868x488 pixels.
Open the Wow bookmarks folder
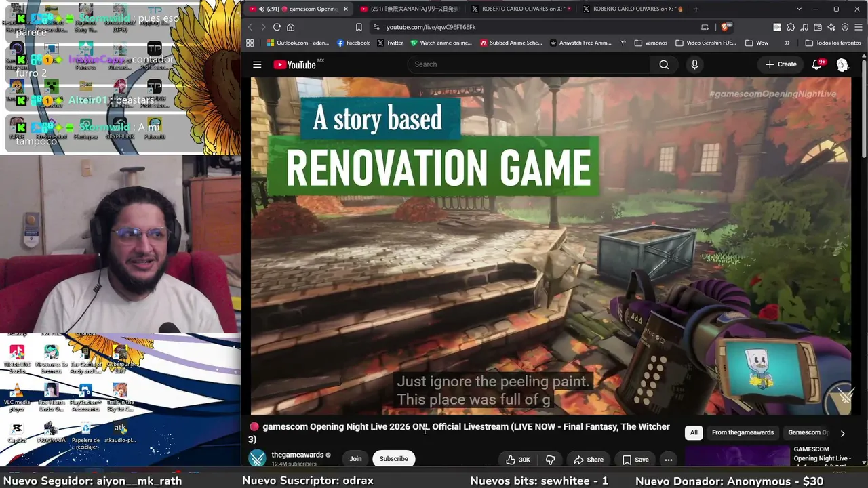(x=756, y=43)
